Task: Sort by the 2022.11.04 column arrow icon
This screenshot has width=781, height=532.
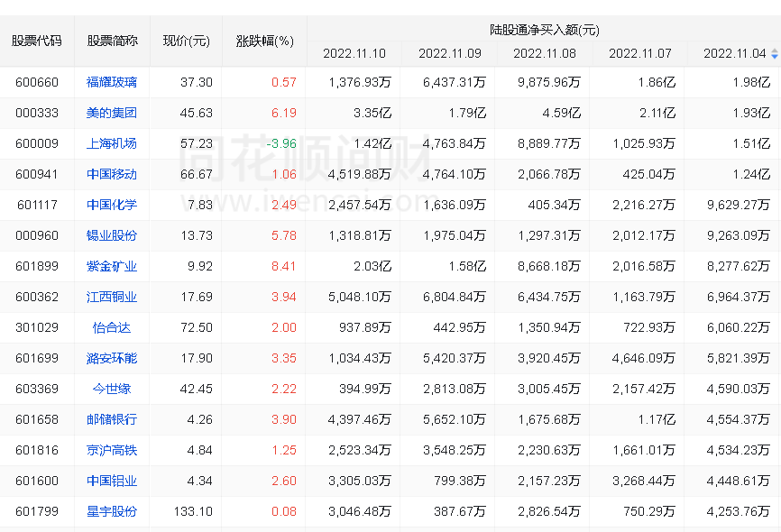Action: [x=774, y=54]
